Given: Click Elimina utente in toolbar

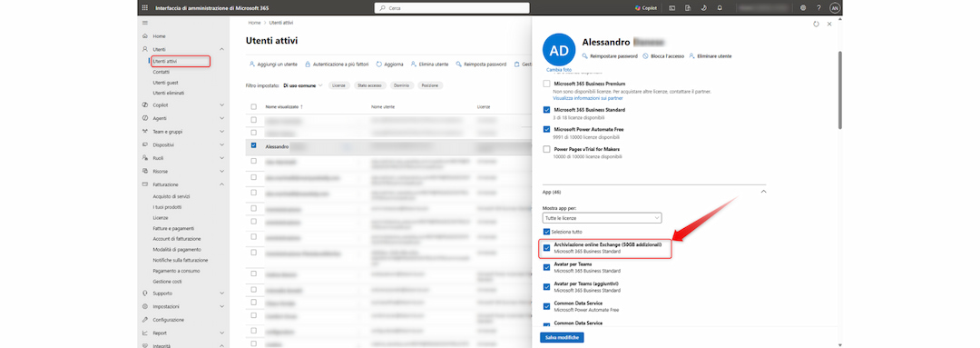Looking at the screenshot, I should pos(429,64).
